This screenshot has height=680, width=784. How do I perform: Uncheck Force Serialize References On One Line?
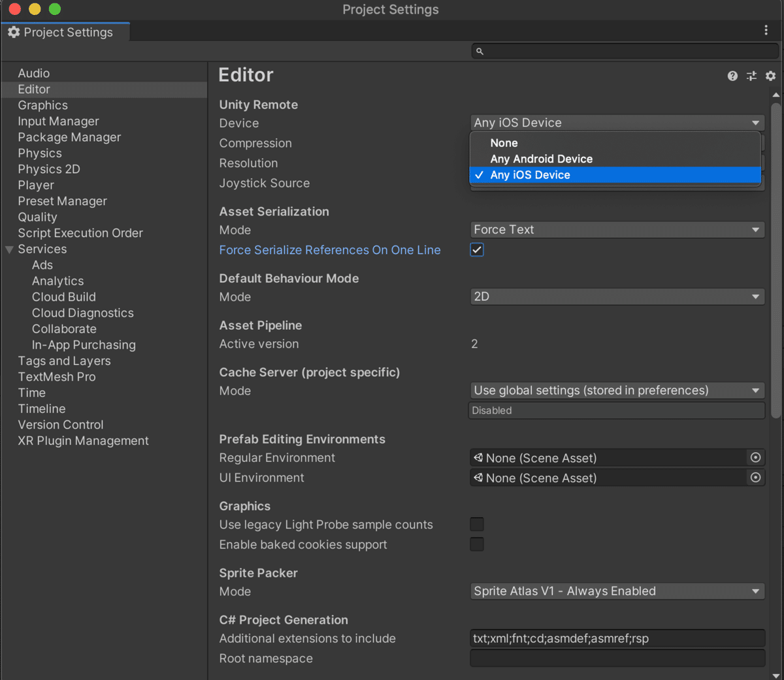pos(477,250)
